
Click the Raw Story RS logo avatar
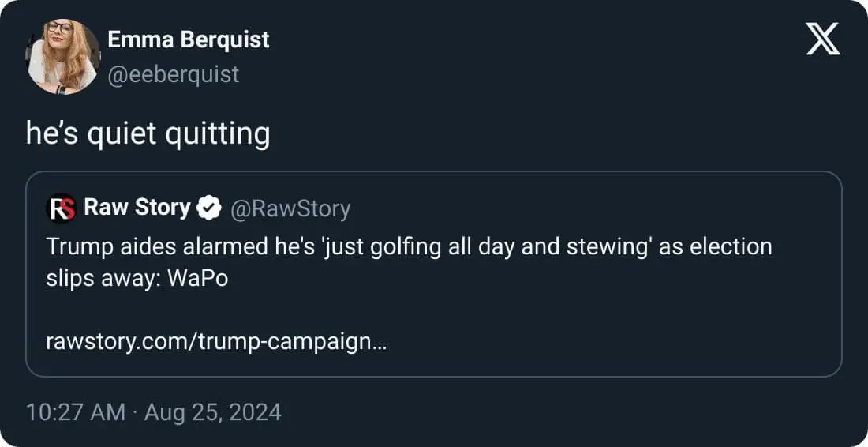(62, 209)
